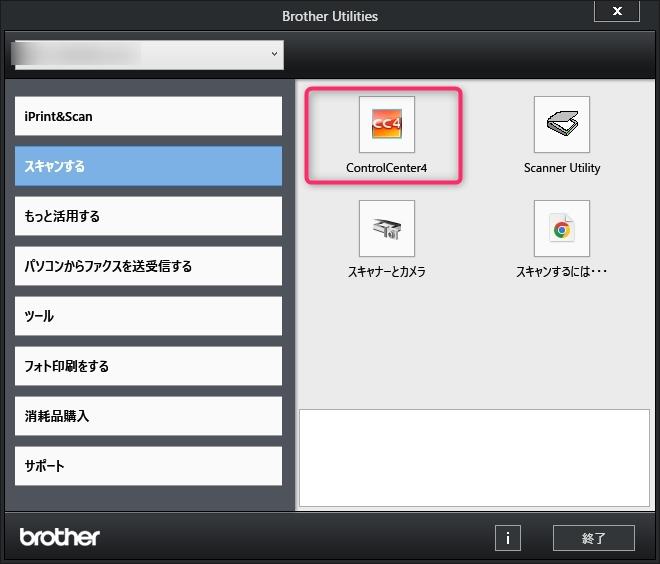Select the iPrint&Scan menu item
Screen dimensions: 660x564
coord(148,116)
